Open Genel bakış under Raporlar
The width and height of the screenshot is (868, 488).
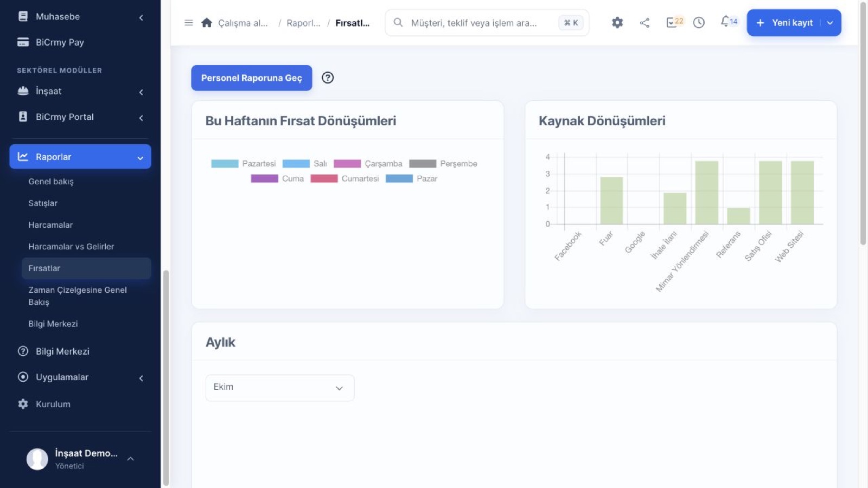(51, 182)
